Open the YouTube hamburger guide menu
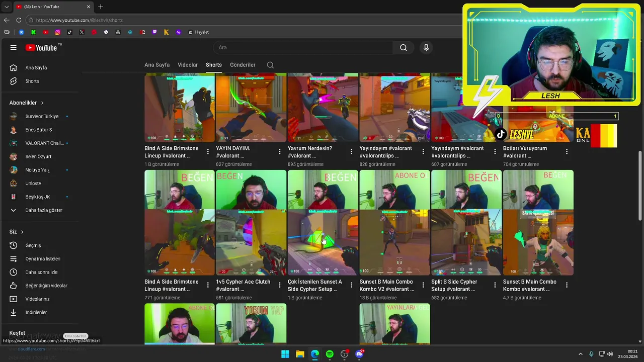644x362 pixels. point(14,48)
